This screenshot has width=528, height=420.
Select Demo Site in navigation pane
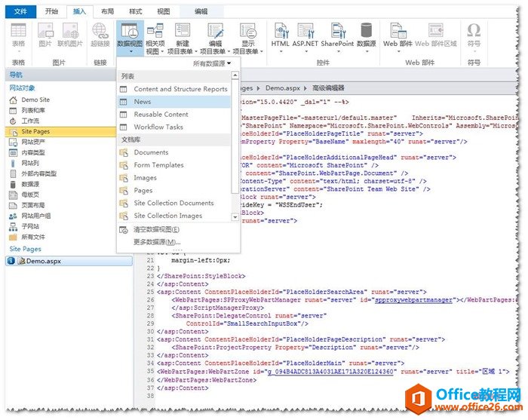click(35, 100)
